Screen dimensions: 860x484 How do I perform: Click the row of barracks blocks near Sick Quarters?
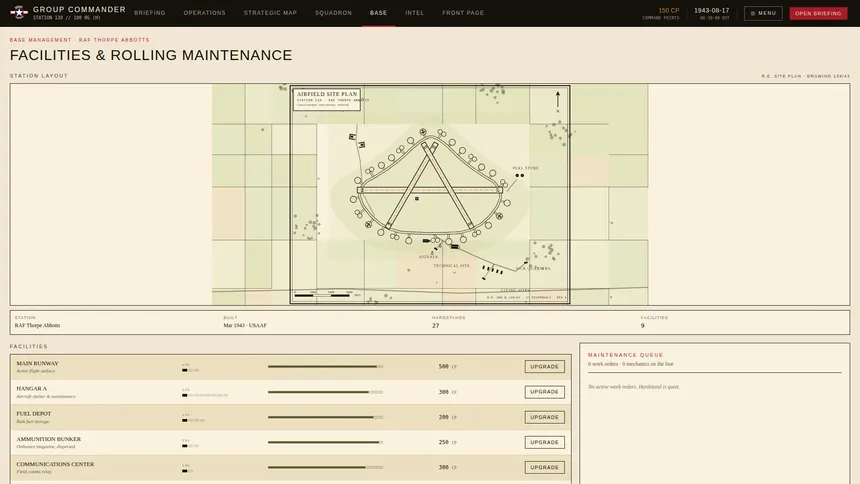tap(492, 271)
